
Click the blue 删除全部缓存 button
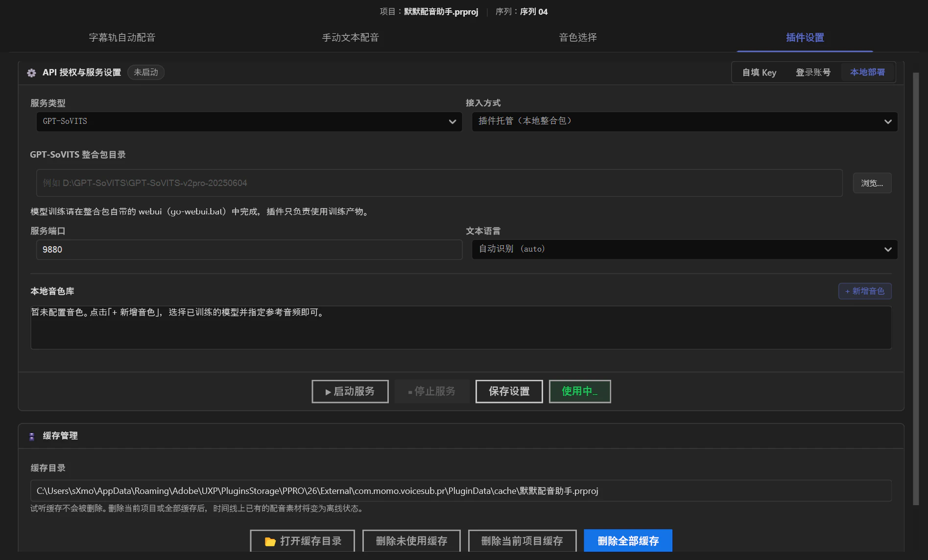pos(628,541)
